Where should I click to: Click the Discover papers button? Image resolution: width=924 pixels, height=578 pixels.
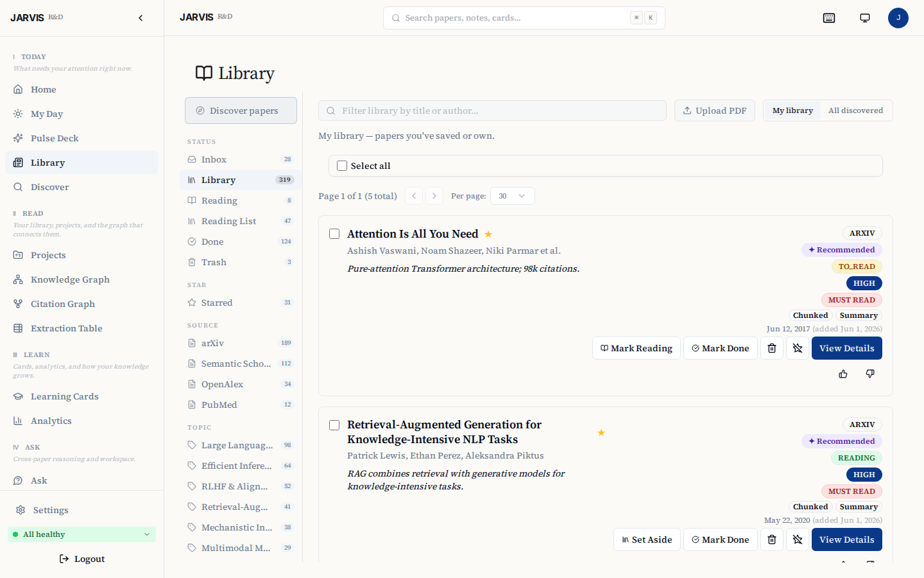(241, 110)
